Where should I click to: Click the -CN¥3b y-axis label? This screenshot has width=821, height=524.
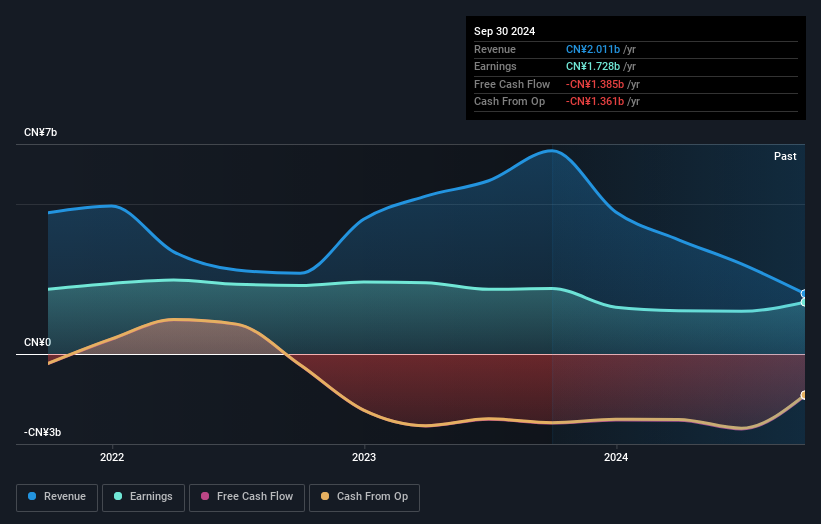click(x=42, y=432)
